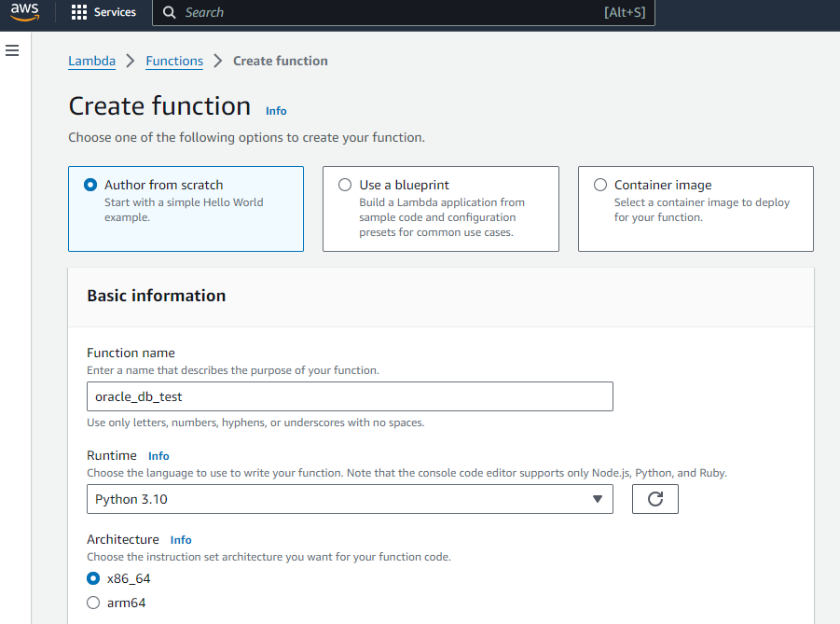Open the Runtime Python 3.10 dropdown
This screenshot has width=840, height=624.
350,499
